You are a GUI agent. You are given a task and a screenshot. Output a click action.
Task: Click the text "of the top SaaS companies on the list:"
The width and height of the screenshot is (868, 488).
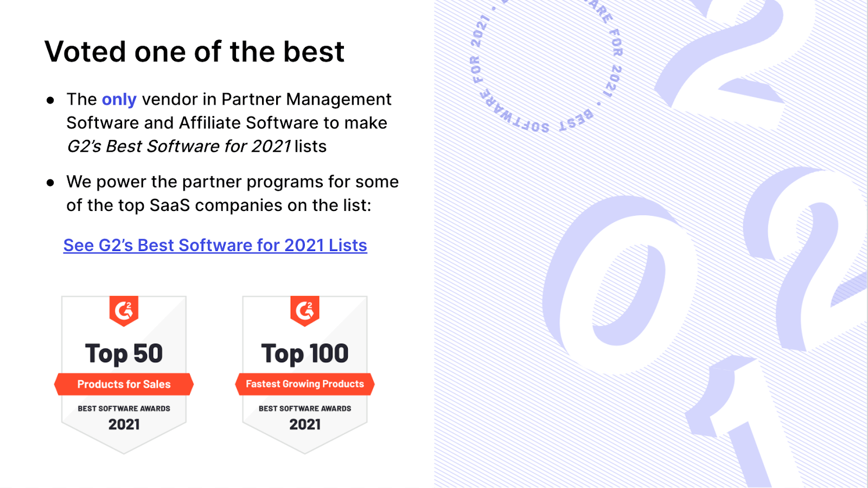coord(219,206)
